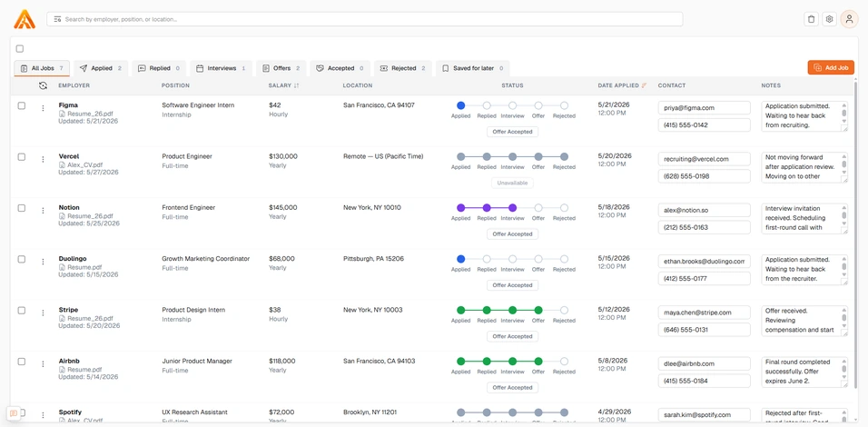Switch to Offers tab
Image resolution: width=868 pixels, height=427 pixels.
(x=281, y=68)
